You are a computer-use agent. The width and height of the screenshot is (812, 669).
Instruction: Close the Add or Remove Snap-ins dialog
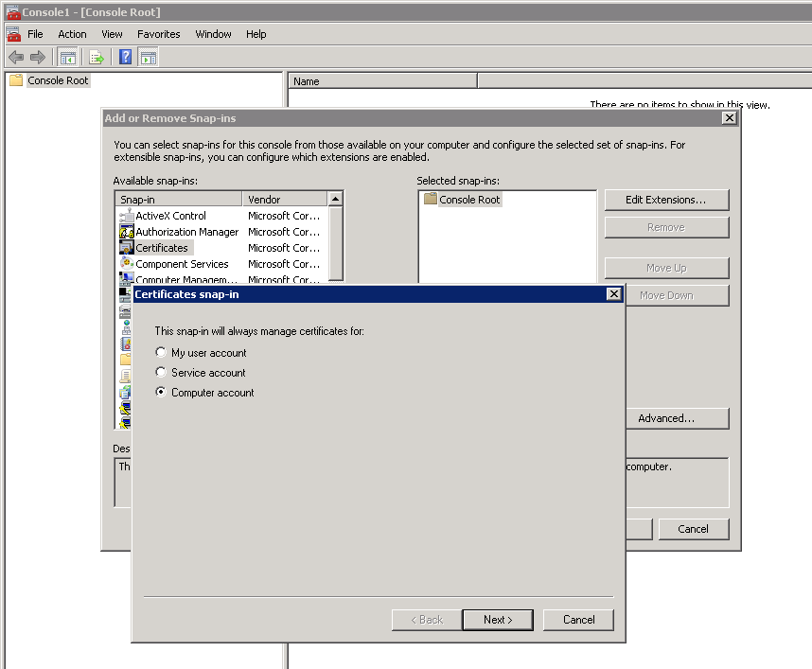[x=729, y=118]
